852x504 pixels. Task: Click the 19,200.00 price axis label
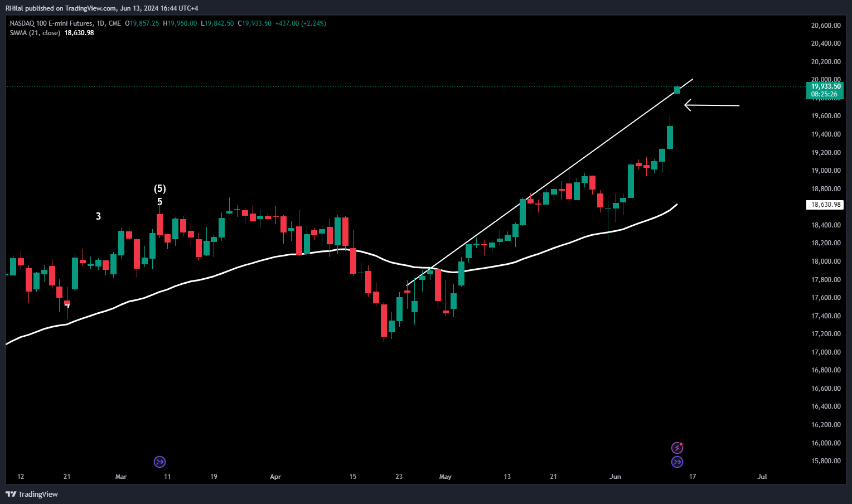point(826,153)
